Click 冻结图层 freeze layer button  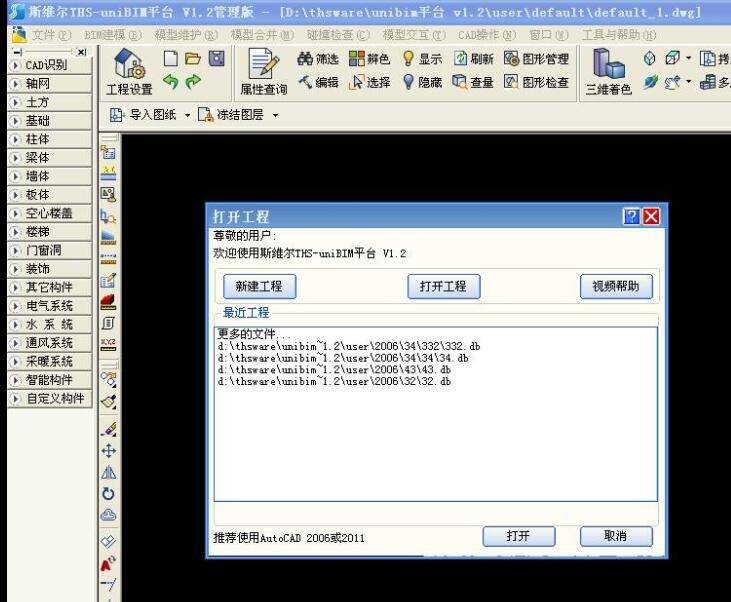point(231,115)
